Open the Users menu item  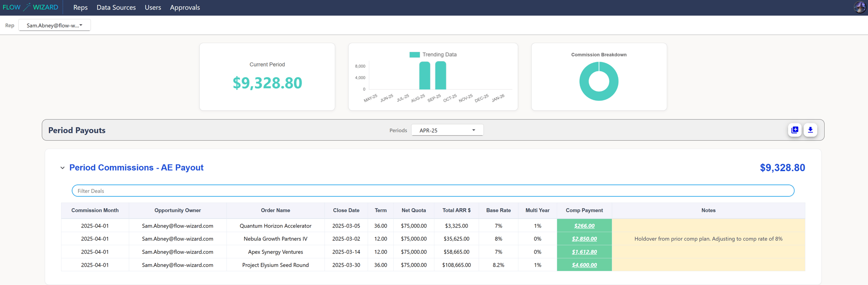pyautogui.click(x=153, y=7)
